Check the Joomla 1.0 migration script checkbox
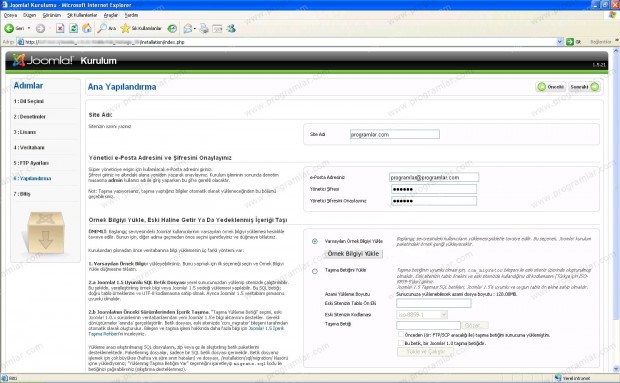Screen dimensions: 620x383 point(401,343)
